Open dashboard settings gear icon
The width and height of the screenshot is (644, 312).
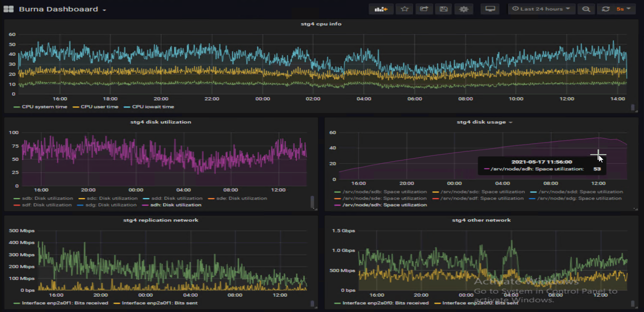463,9
